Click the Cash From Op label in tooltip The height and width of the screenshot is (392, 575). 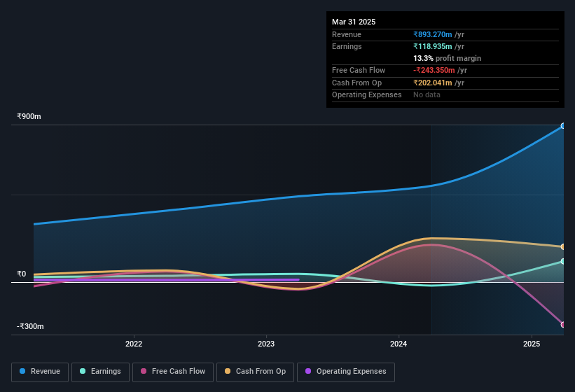356,83
